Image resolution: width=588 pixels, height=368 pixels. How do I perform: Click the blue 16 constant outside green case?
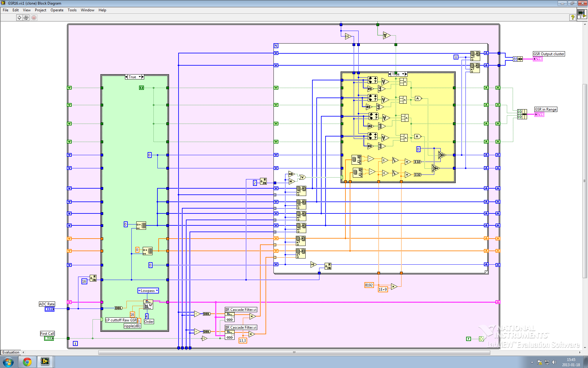point(84,281)
